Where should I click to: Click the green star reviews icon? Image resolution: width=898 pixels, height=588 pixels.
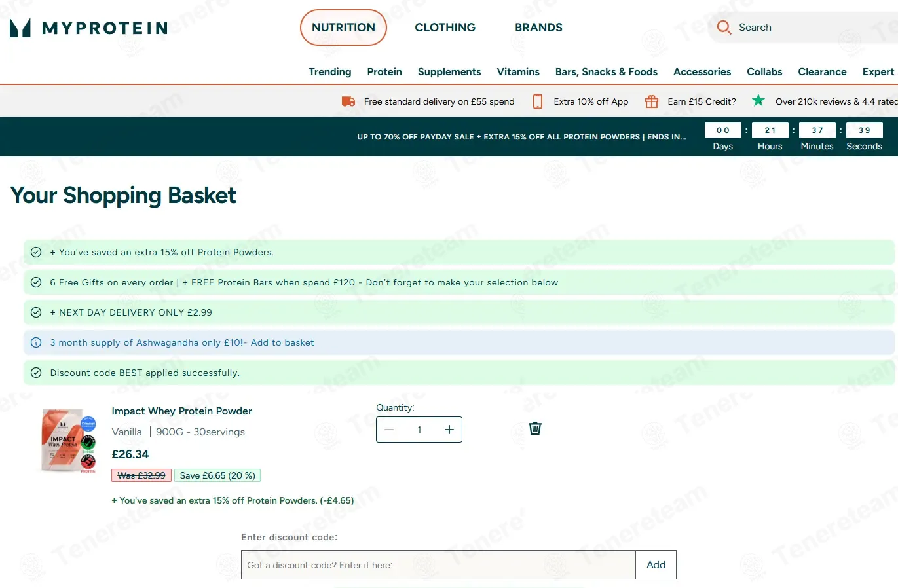click(x=758, y=101)
